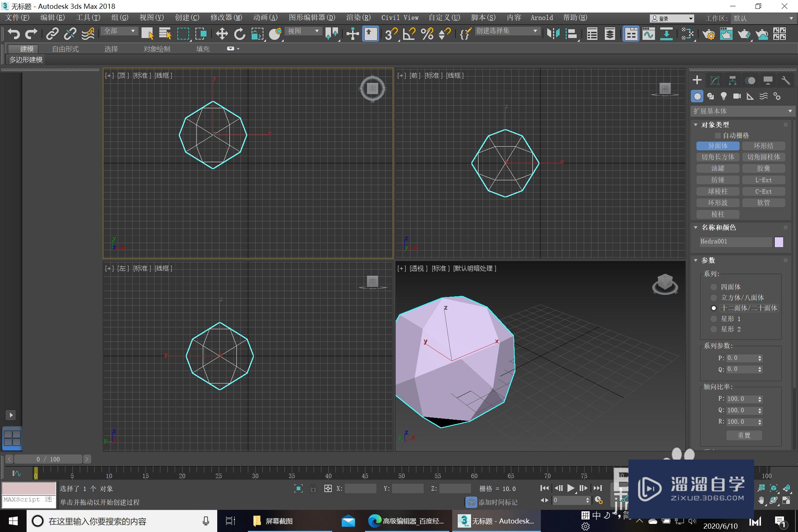Activate the Select Object tool

[x=147, y=34]
